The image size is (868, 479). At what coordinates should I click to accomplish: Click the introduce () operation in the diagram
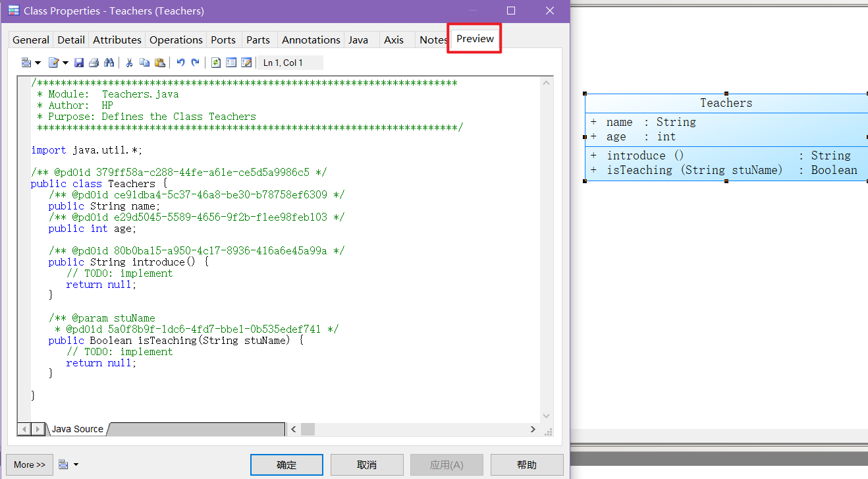point(645,155)
